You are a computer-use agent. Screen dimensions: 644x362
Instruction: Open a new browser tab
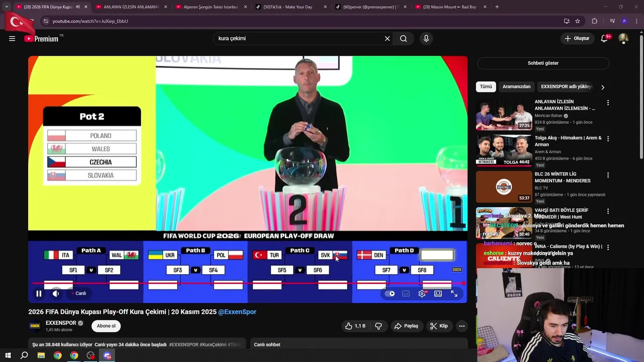click(497, 7)
